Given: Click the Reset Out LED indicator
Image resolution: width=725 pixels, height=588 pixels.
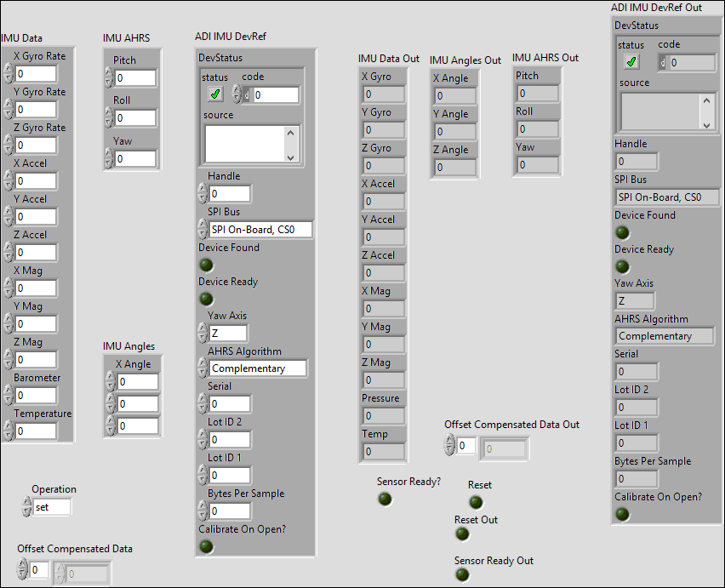Looking at the screenshot, I should click(x=462, y=534).
